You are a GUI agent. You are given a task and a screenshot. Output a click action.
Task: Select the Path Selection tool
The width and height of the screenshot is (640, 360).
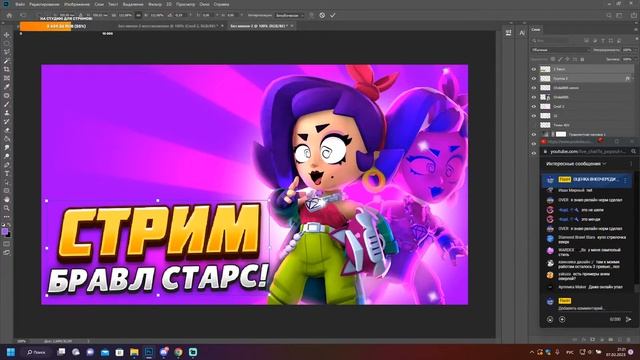coord(7,182)
